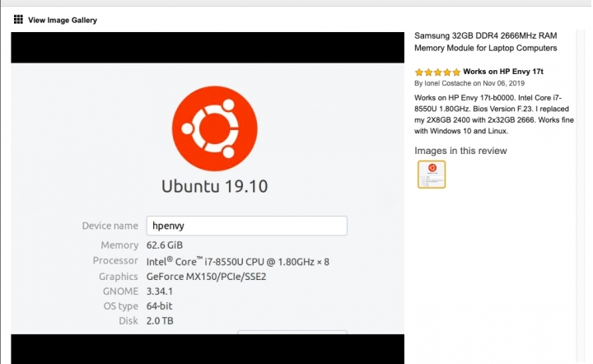Image resolution: width=593 pixels, height=364 pixels.
Task: Click the review body text paragraph
Action: pyautogui.click(x=494, y=114)
